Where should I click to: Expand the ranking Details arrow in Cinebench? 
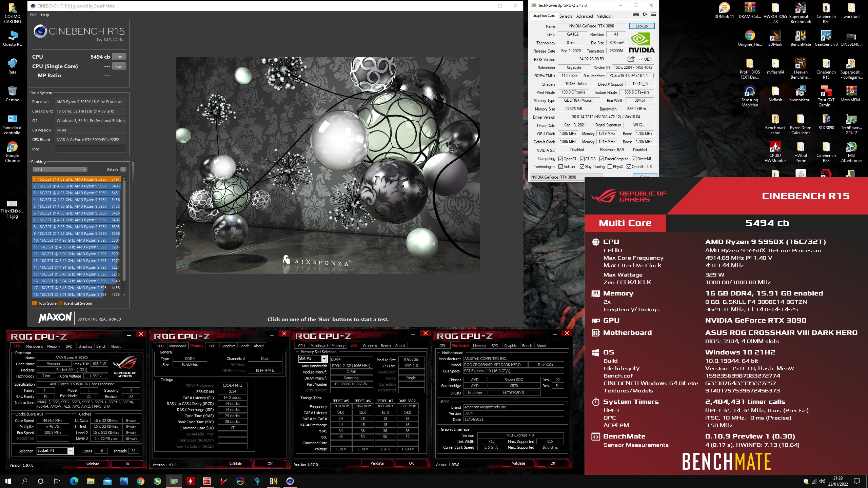click(123, 169)
